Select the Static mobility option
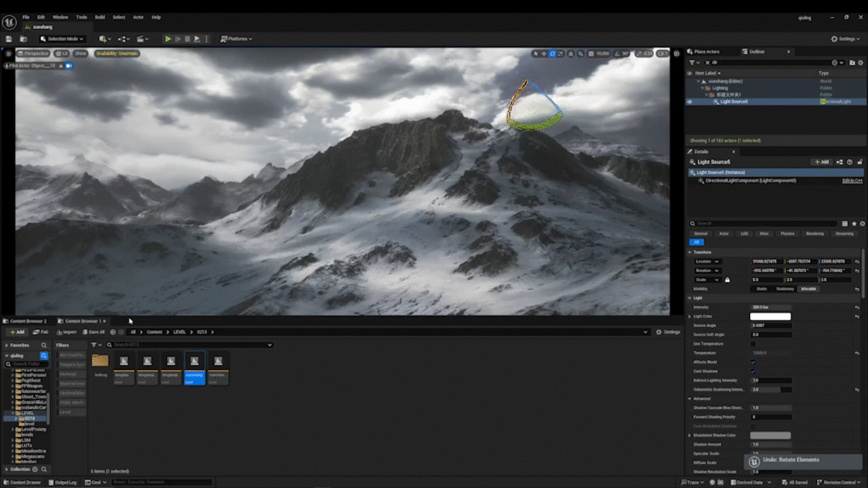 point(762,289)
